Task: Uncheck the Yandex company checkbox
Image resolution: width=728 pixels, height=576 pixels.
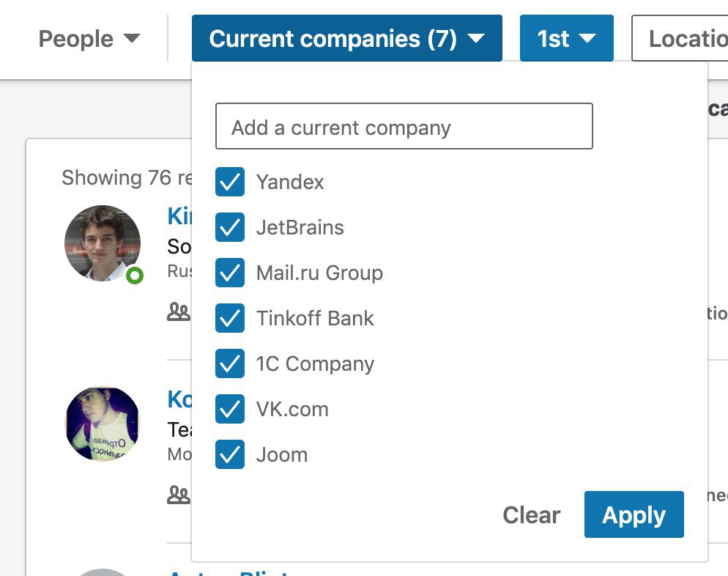Action: pyautogui.click(x=230, y=182)
